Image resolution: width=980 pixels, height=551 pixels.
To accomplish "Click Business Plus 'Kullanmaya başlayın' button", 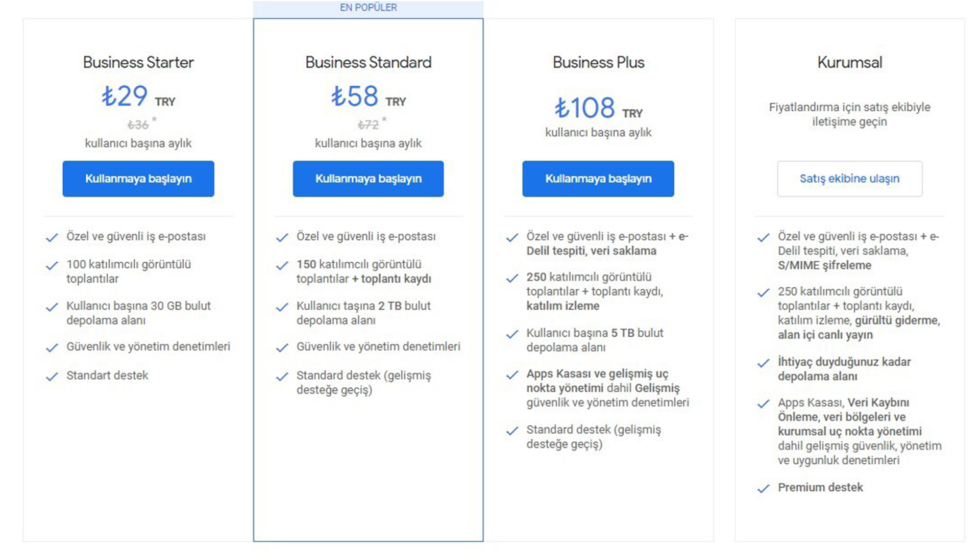I will [x=598, y=179].
